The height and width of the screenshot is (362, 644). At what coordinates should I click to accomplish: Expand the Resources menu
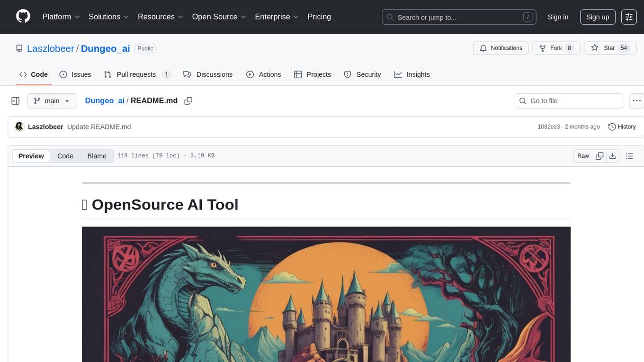161,17
